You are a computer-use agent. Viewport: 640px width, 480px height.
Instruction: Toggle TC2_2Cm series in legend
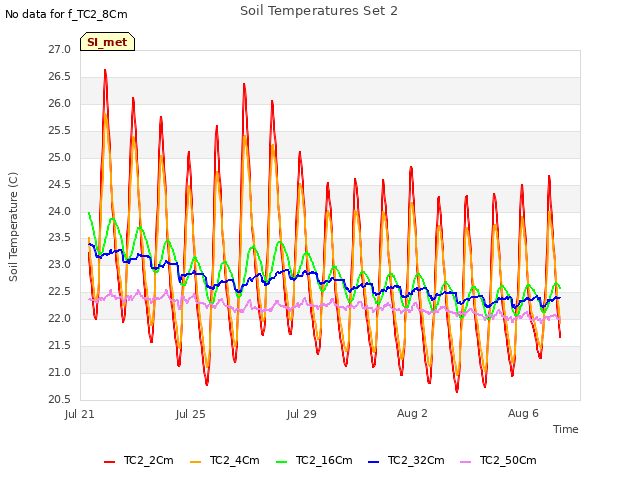[x=139, y=460]
